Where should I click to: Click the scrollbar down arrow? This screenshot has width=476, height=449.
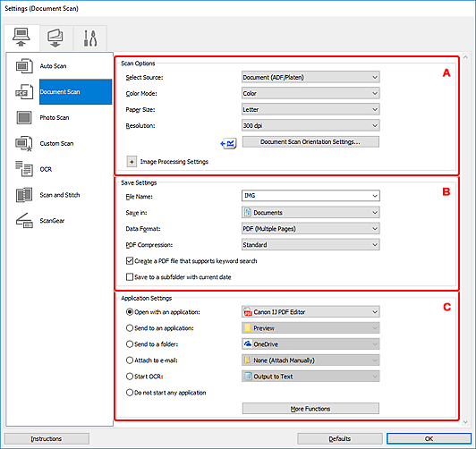[465, 422]
